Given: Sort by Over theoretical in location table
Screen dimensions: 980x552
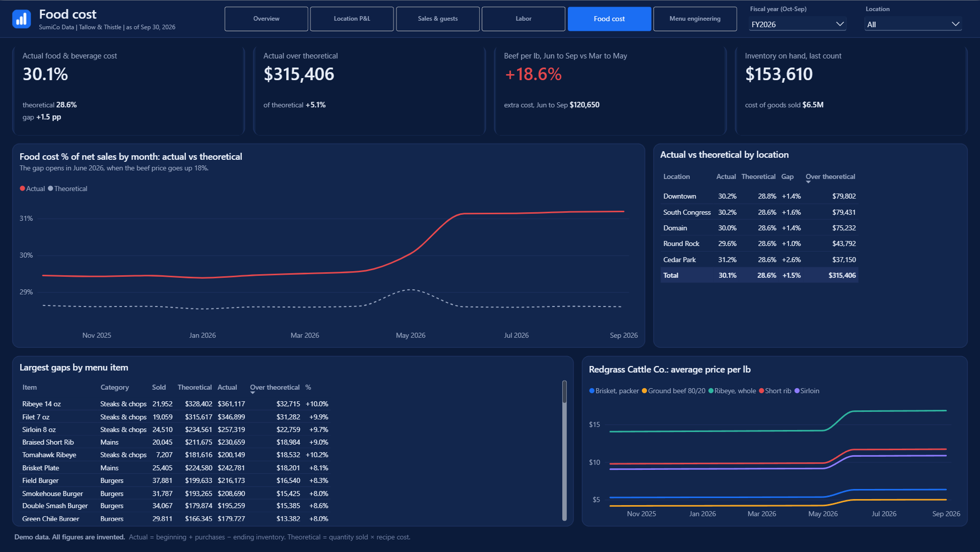Looking at the screenshot, I should click(830, 176).
